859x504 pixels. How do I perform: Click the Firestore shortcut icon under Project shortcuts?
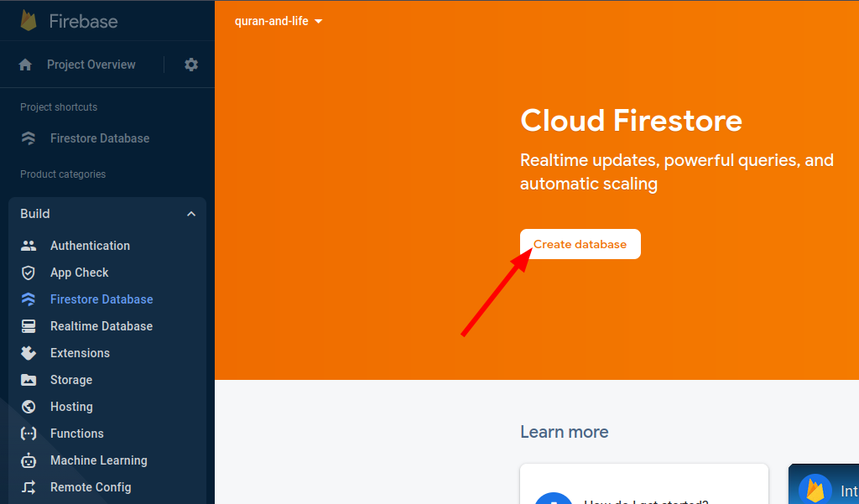pos(28,138)
